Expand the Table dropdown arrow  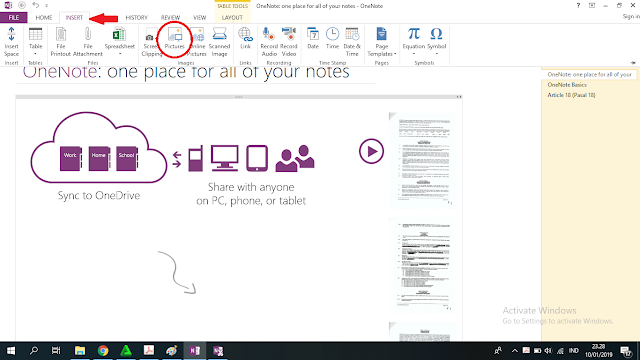36,54
